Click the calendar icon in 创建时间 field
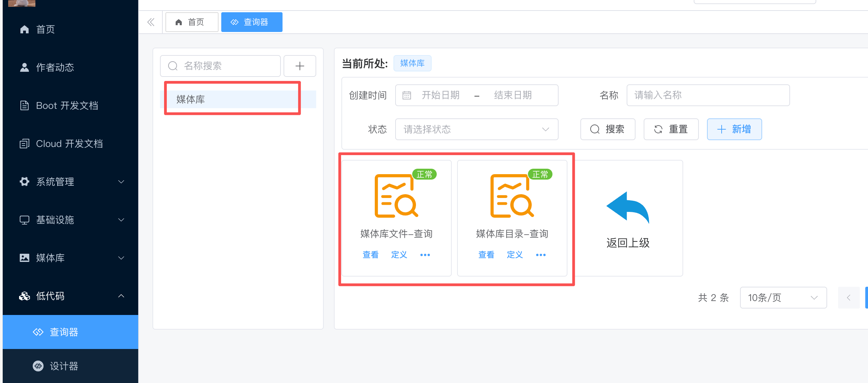Image resolution: width=868 pixels, height=383 pixels. pyautogui.click(x=407, y=95)
